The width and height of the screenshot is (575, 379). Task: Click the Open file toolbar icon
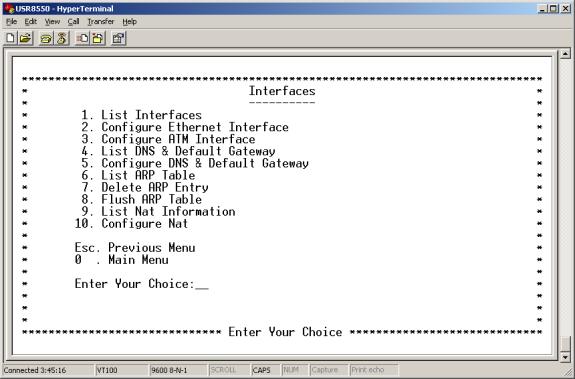(25, 38)
